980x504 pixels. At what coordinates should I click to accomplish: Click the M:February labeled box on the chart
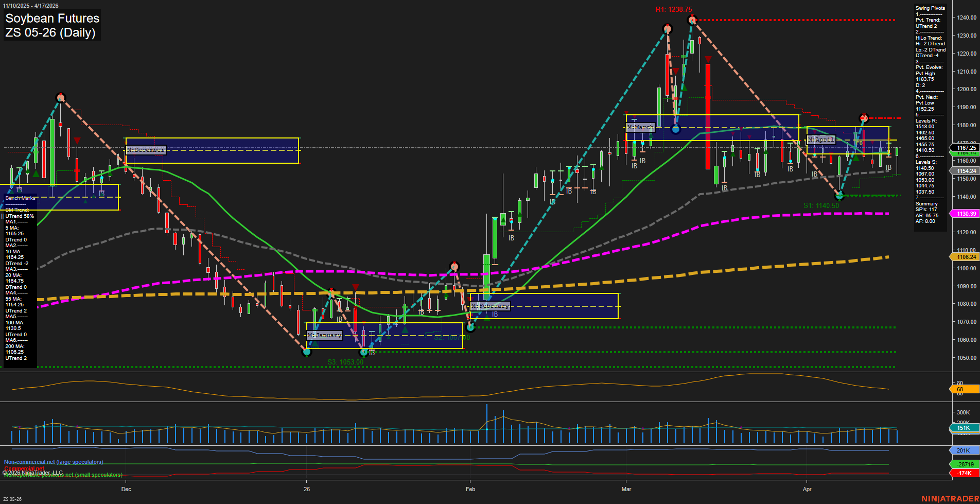tap(491, 305)
